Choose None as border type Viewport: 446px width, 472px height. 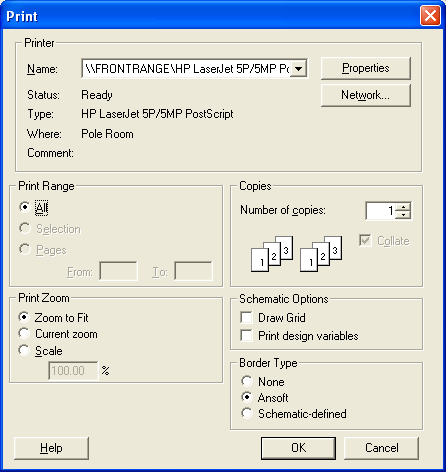(x=247, y=381)
